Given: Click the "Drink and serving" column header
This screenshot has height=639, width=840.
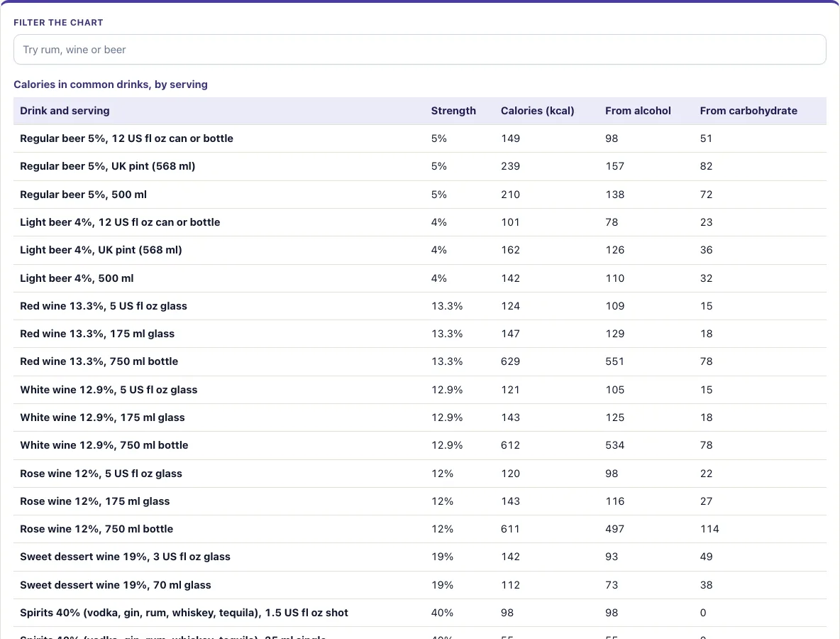Looking at the screenshot, I should [x=65, y=111].
